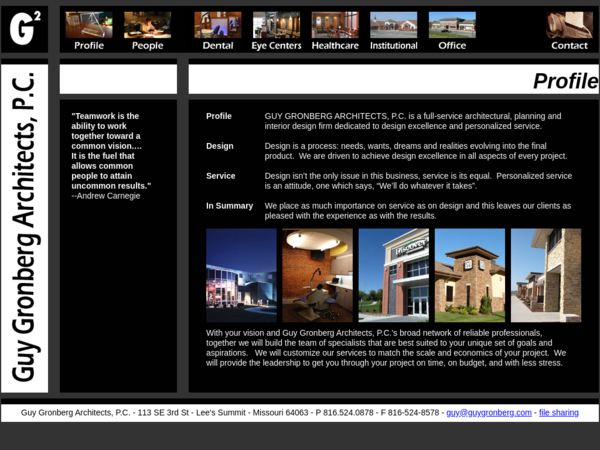Select the Profile menu label

pyautogui.click(x=89, y=46)
